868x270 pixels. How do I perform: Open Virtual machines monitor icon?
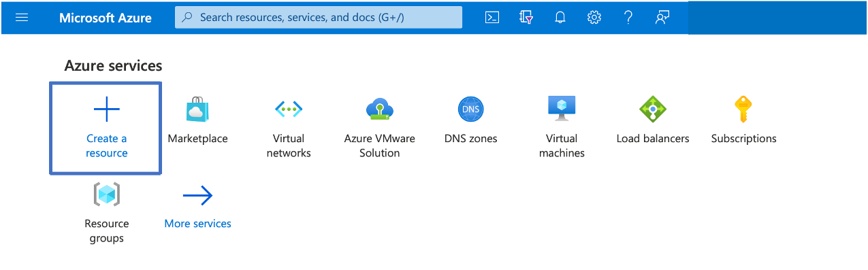[x=562, y=109]
